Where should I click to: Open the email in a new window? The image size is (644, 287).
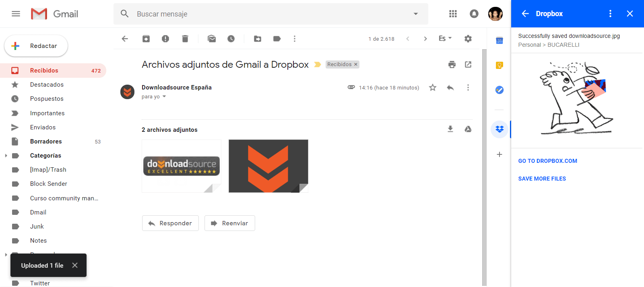click(468, 64)
